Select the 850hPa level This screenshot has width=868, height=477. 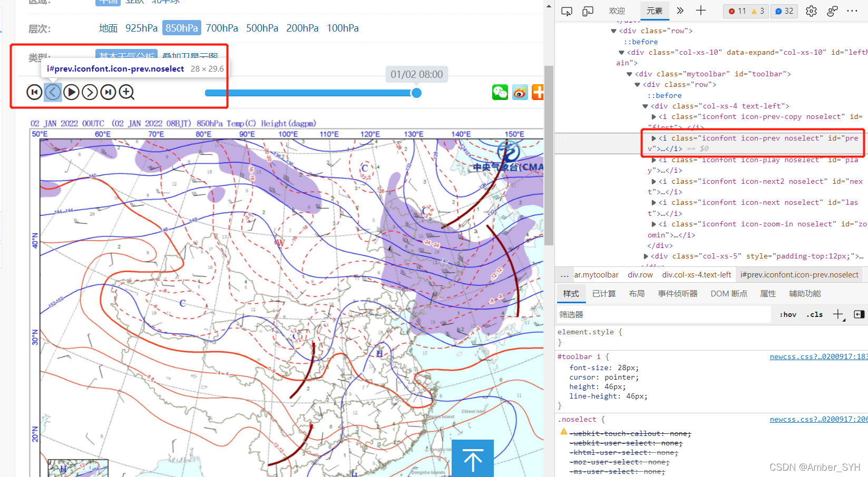(182, 28)
